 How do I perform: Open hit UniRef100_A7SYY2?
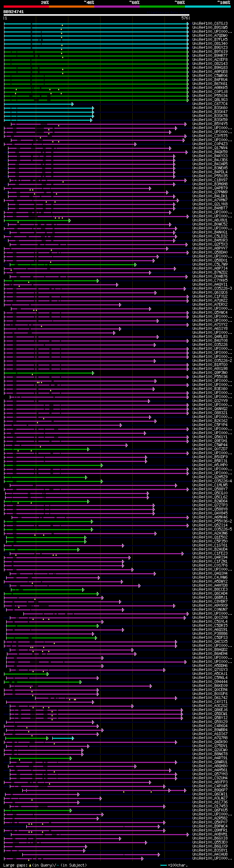(210, 325)
